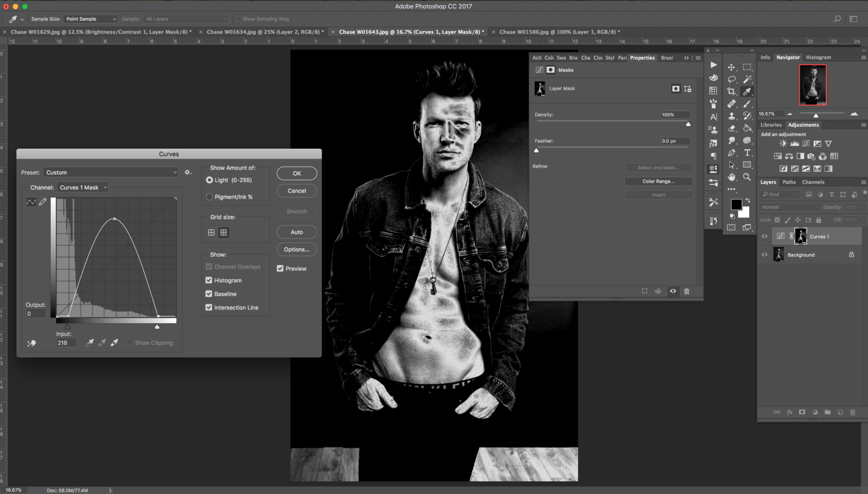Add a Brightness/Contrast adjustment
This screenshot has height=494, width=868.
pos(783,143)
